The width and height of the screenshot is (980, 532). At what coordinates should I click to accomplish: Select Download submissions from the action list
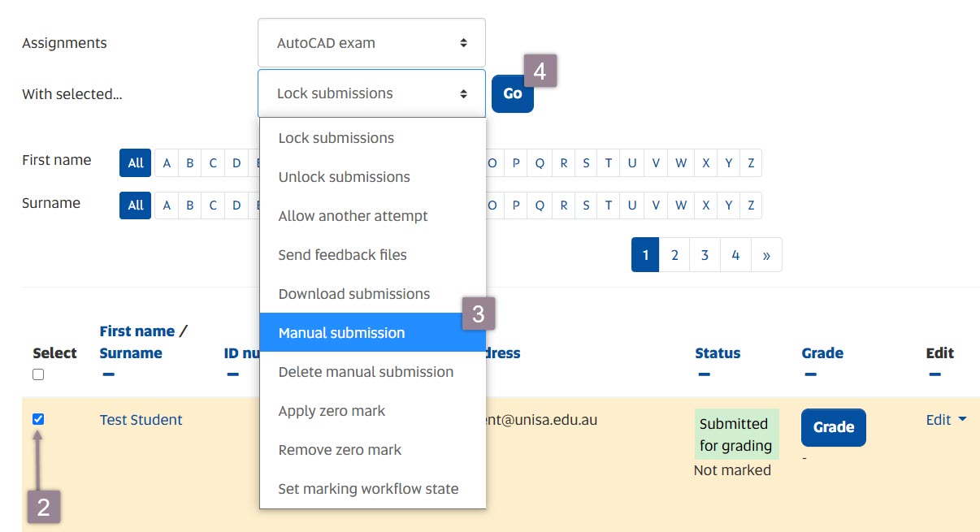(355, 293)
